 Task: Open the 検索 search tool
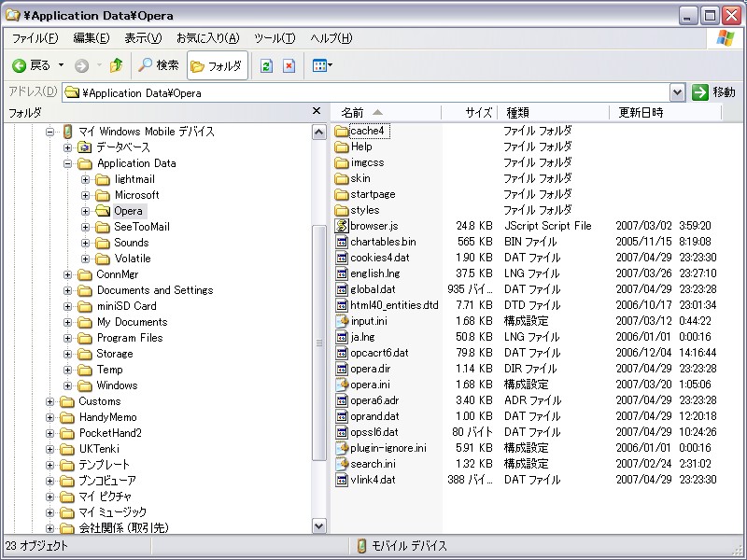(x=158, y=65)
